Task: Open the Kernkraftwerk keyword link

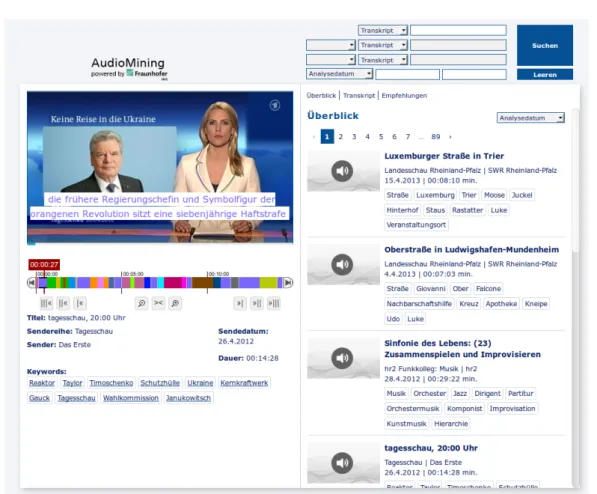Action: pyautogui.click(x=244, y=383)
